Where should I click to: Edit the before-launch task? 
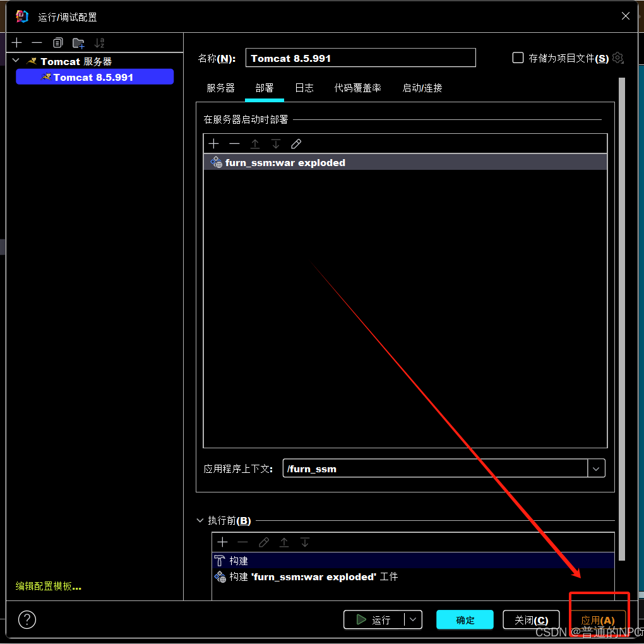pos(264,542)
